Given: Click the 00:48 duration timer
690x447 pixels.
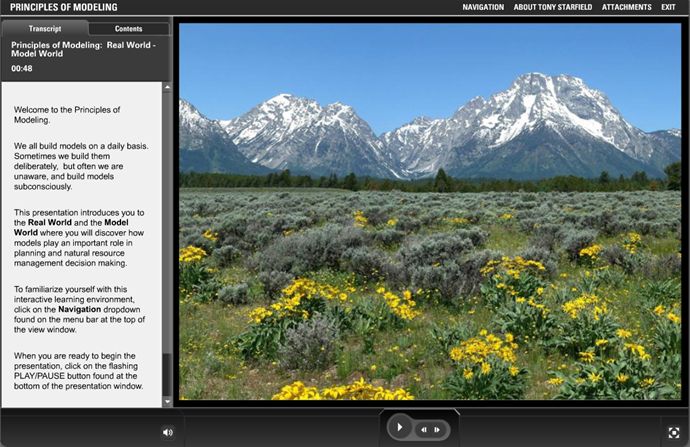Looking at the screenshot, I should coord(22,69).
